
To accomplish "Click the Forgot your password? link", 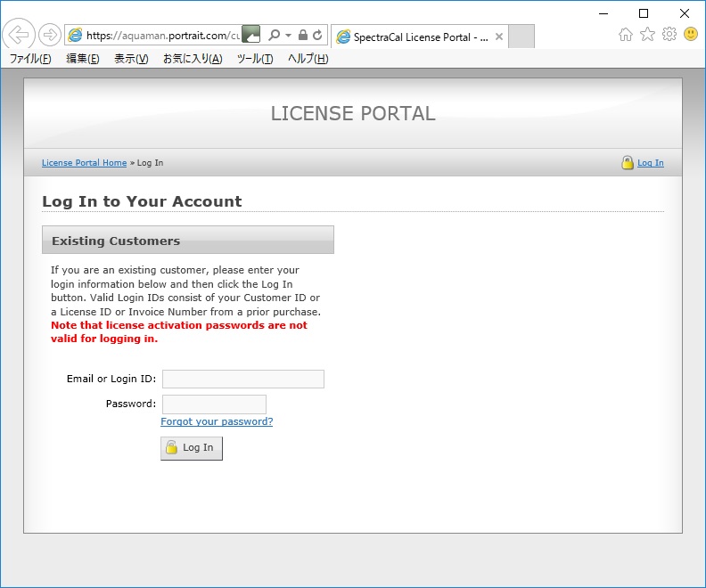I will (x=217, y=421).
